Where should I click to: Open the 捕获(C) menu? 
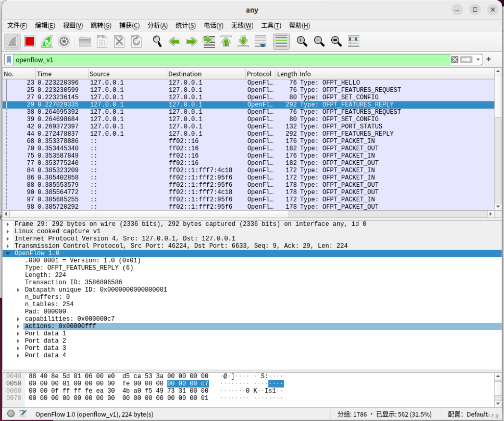pyautogui.click(x=129, y=25)
